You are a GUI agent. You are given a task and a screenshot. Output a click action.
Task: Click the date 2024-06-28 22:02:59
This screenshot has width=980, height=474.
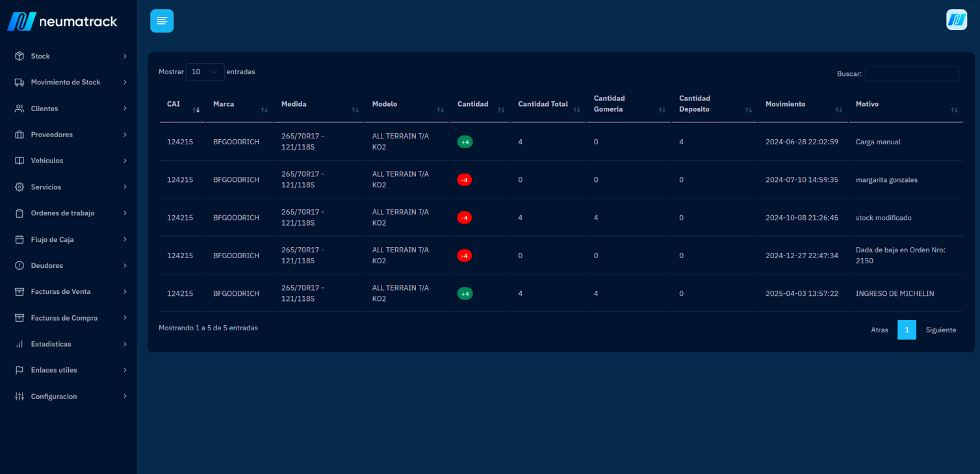pos(802,142)
